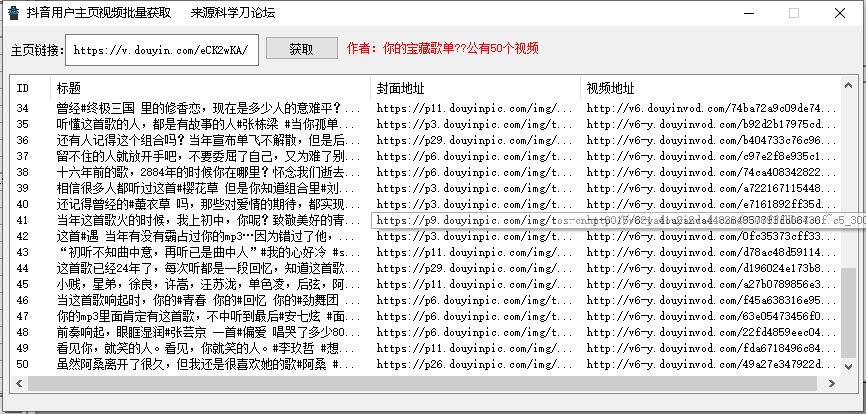Click the horizontal scrollbar left arrow
This screenshot has height=414, width=866.
pyautogui.click(x=19, y=383)
